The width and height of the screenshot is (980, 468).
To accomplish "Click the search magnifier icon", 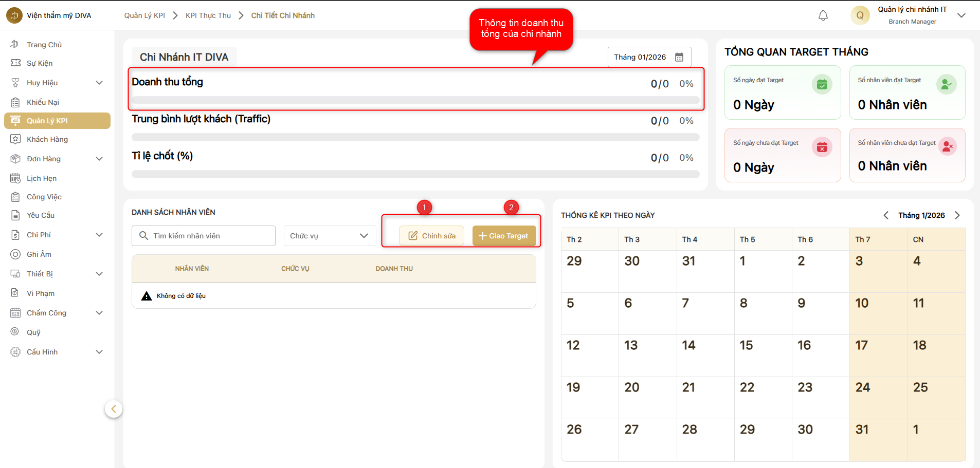I will [144, 236].
